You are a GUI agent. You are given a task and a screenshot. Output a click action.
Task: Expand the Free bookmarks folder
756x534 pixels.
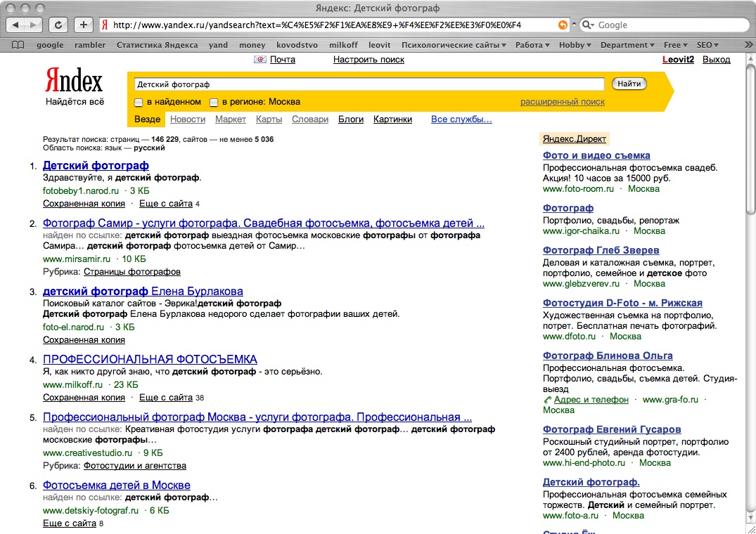tap(676, 45)
